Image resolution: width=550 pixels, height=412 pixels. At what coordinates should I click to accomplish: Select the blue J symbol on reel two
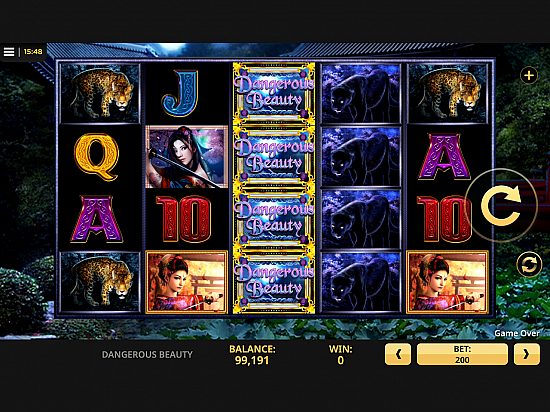[181, 93]
